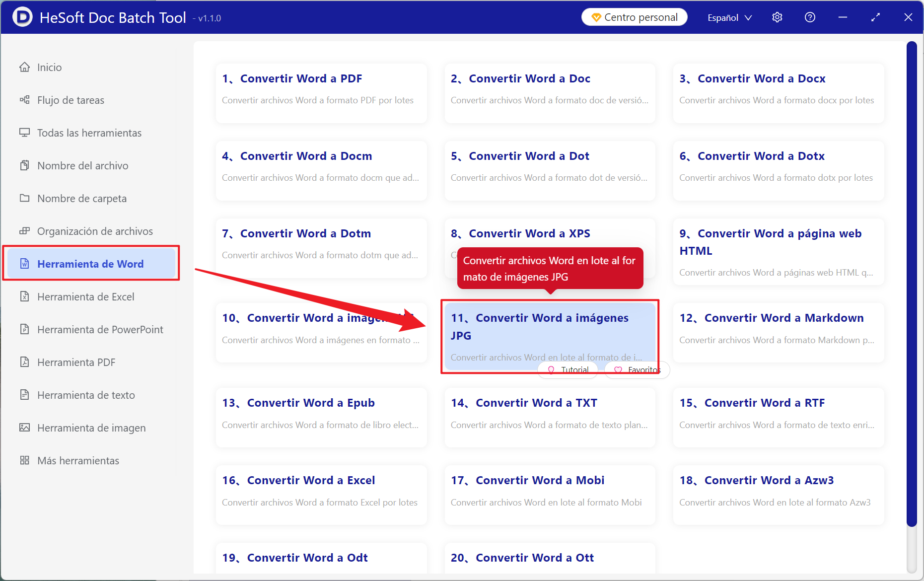Image resolution: width=924 pixels, height=581 pixels.
Task: Open Convertir Word a TXT card
Action: click(x=550, y=417)
